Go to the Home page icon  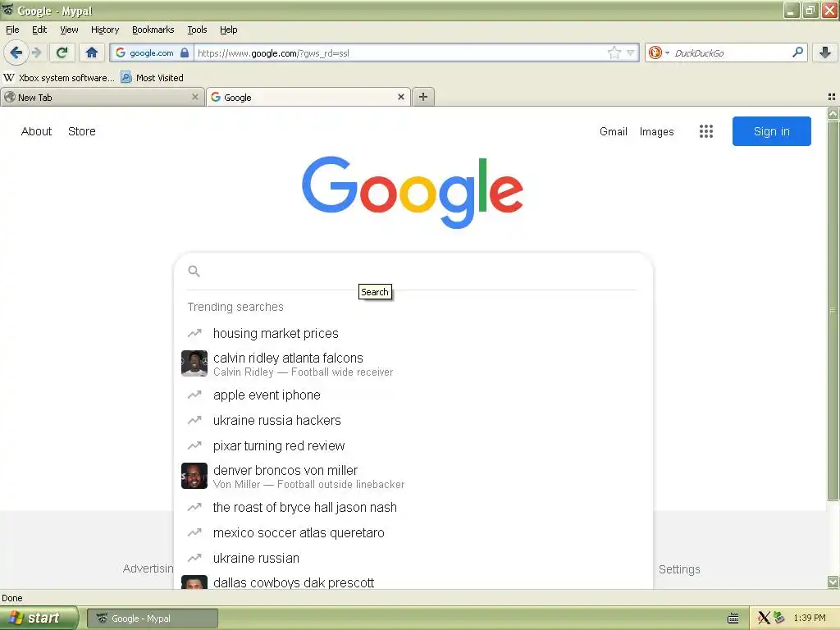click(92, 52)
